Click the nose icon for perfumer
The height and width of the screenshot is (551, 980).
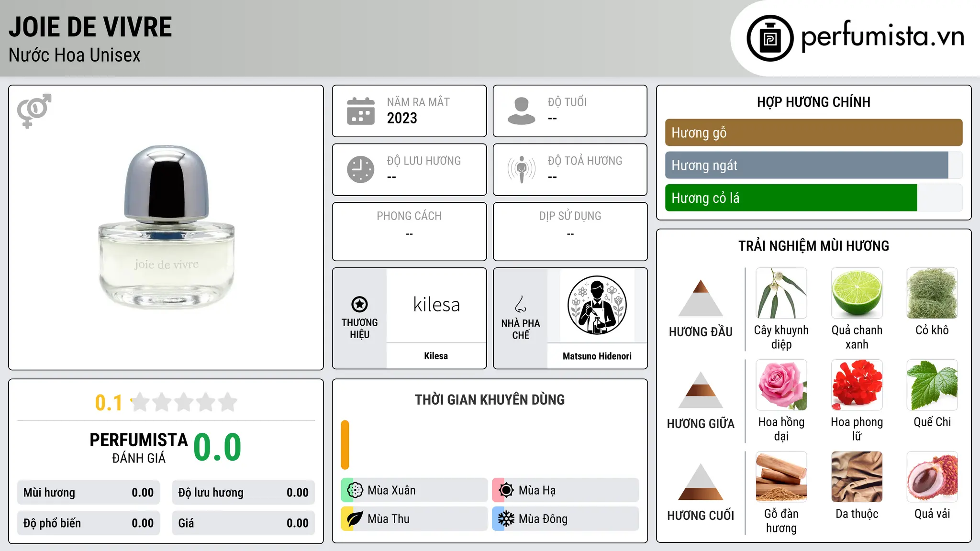coord(521,304)
